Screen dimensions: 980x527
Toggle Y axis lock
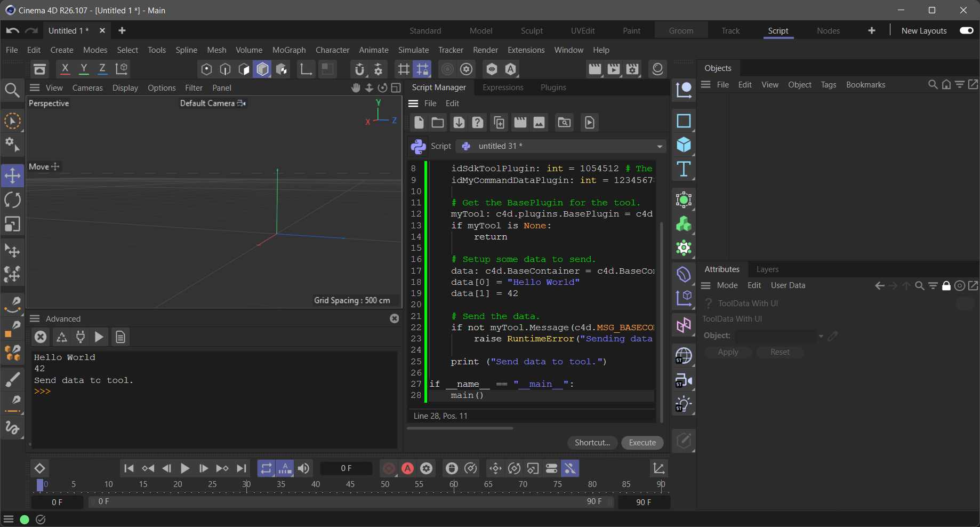click(x=84, y=69)
